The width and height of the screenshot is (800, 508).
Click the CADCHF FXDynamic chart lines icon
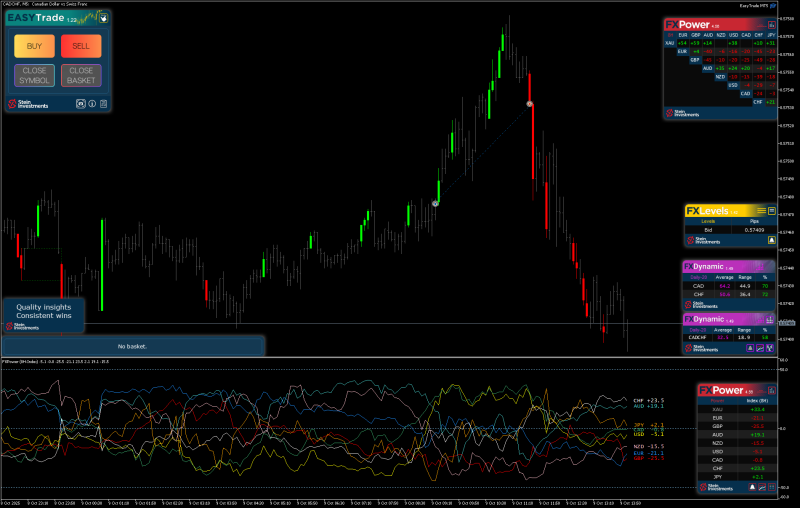click(x=760, y=348)
